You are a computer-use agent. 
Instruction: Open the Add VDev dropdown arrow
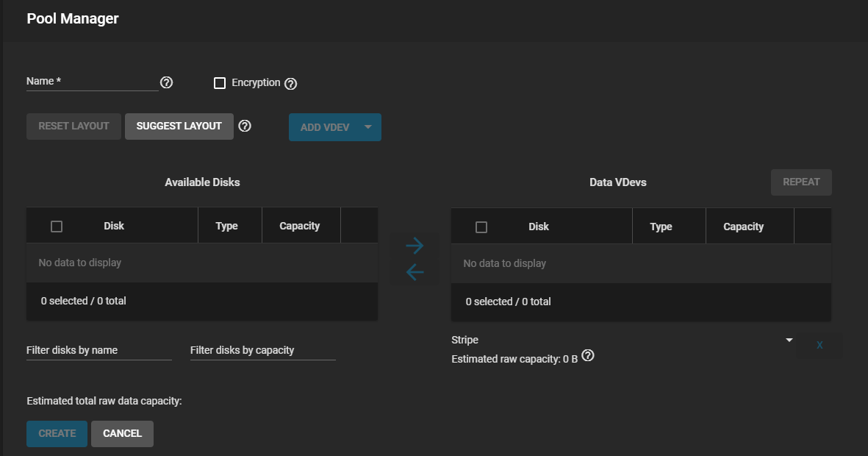[x=368, y=127]
